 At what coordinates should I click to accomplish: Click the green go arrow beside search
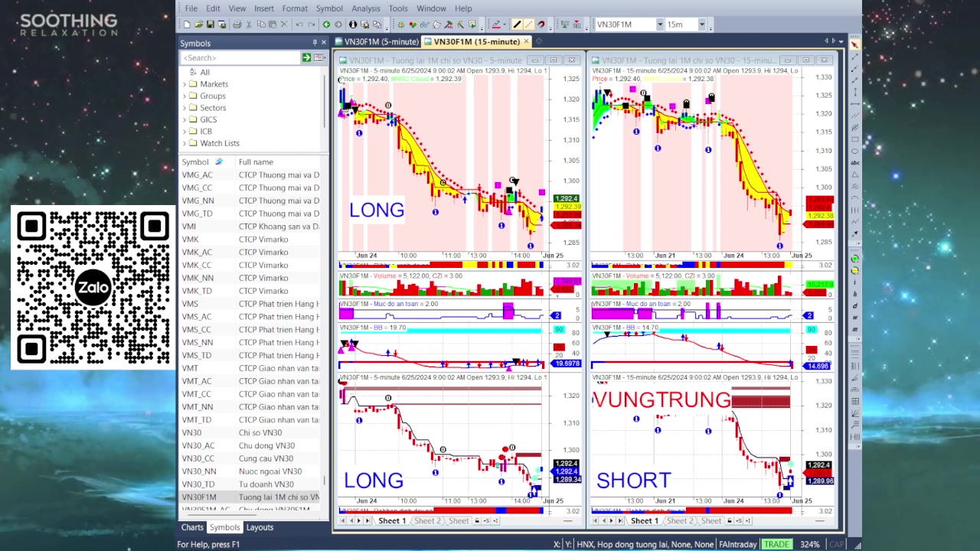point(306,57)
